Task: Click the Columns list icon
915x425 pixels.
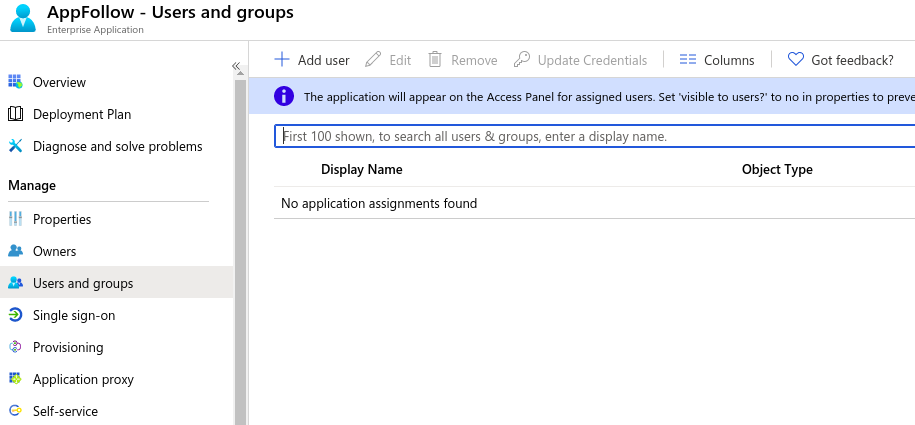Action: [x=688, y=60]
